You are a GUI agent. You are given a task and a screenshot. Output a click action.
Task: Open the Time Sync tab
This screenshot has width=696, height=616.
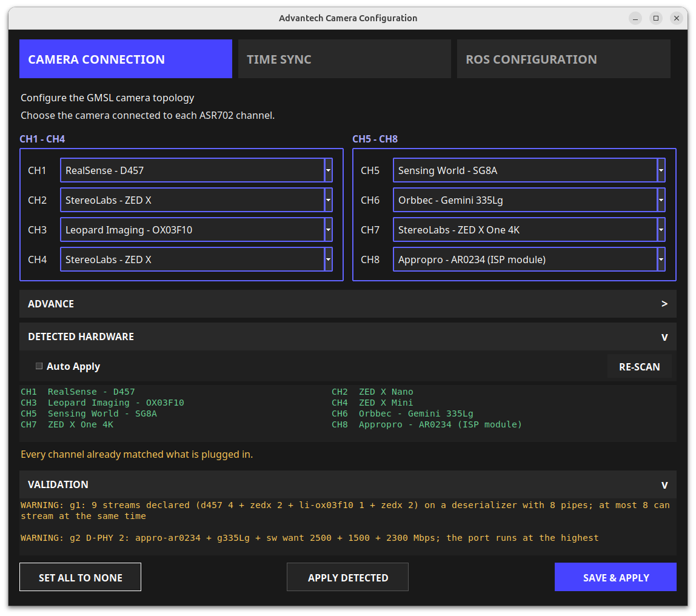(344, 59)
